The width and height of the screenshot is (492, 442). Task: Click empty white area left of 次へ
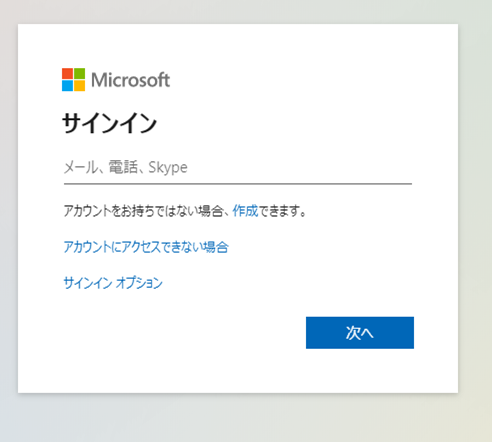(x=183, y=333)
